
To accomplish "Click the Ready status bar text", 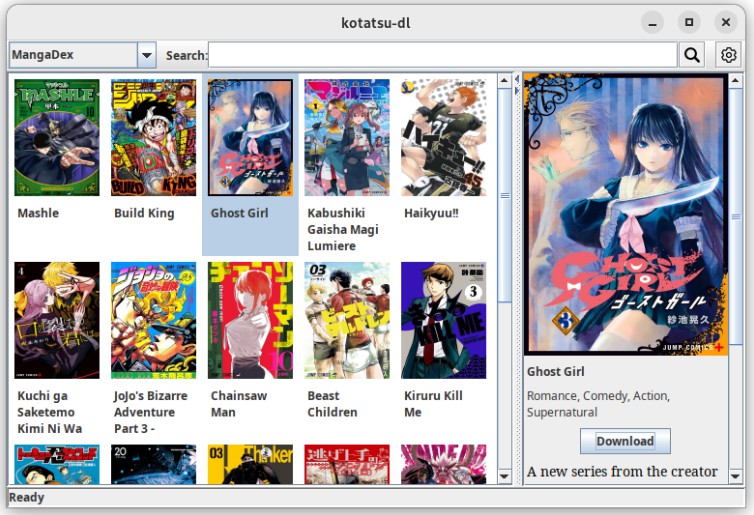I will (26, 498).
